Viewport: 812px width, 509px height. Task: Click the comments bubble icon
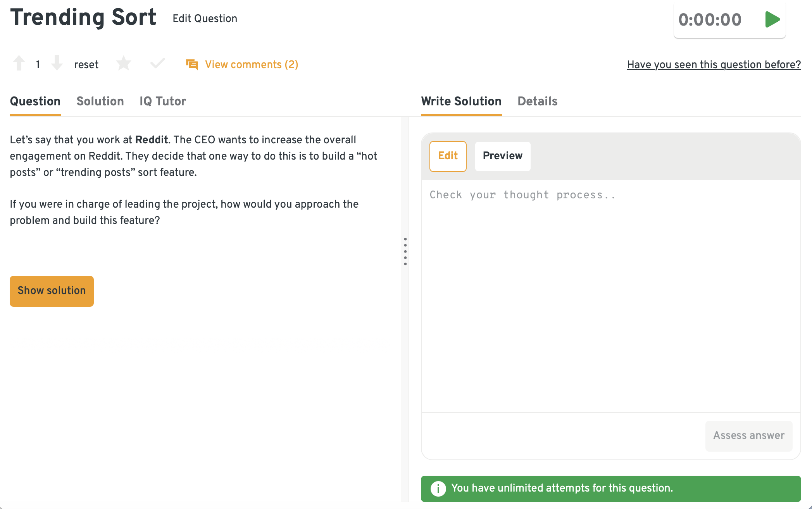coord(192,64)
